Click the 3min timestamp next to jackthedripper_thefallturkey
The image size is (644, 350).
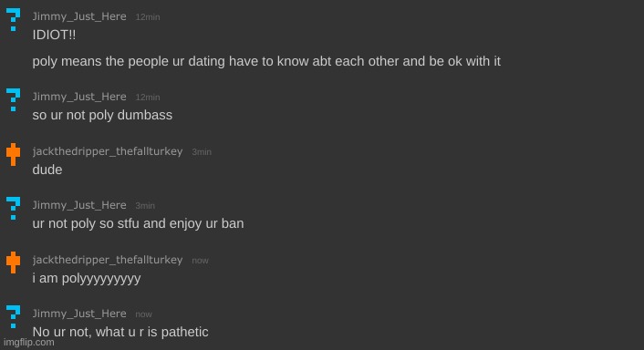(202, 152)
